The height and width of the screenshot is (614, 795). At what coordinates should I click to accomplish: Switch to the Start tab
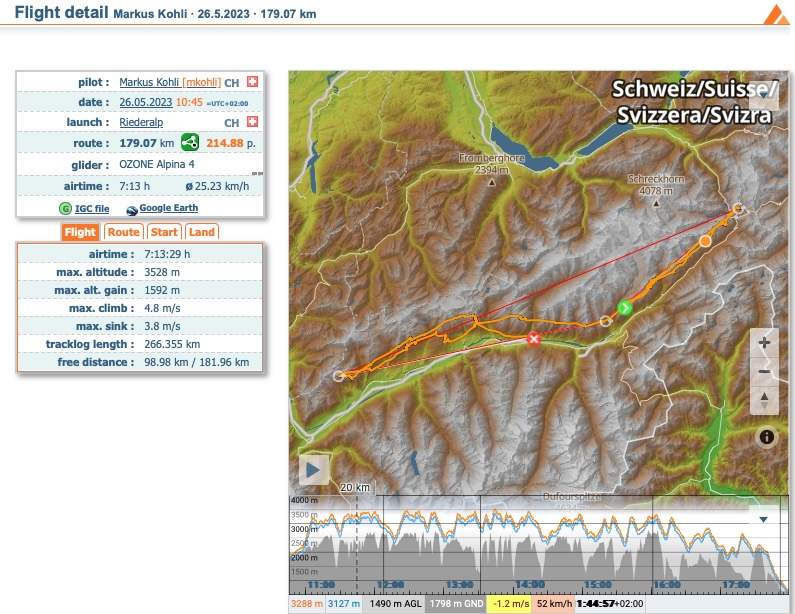(164, 232)
